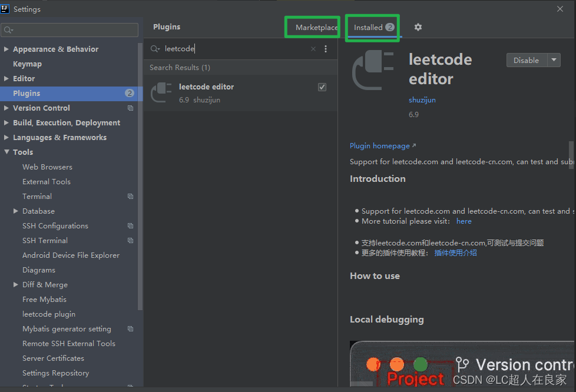Click the project-level icon beside SSH Configurations
The width and height of the screenshot is (576, 392).
130,226
